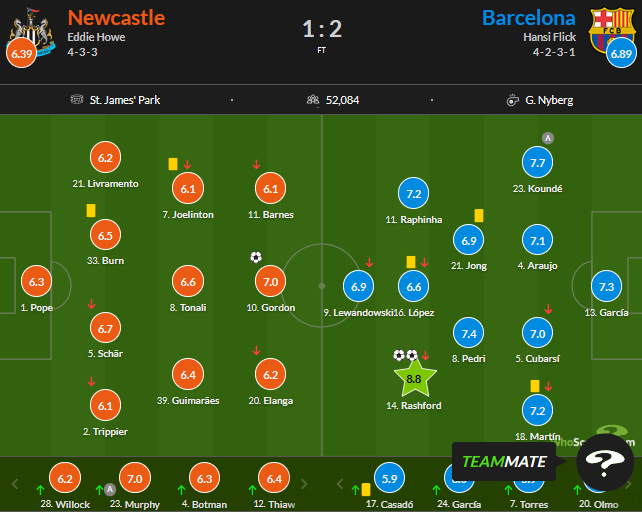The height and width of the screenshot is (512, 642).
Task: Click the assist badge above Koundé
Action: pyautogui.click(x=547, y=138)
